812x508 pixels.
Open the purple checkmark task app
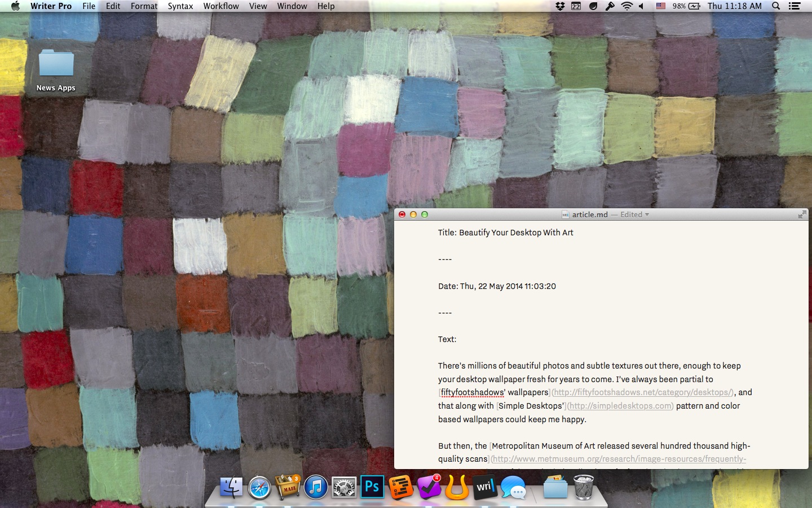(x=429, y=487)
